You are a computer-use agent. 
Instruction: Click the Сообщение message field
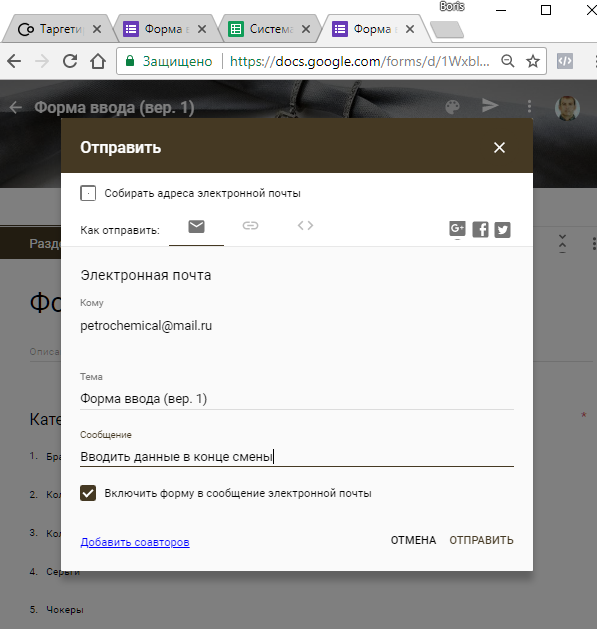(297, 457)
